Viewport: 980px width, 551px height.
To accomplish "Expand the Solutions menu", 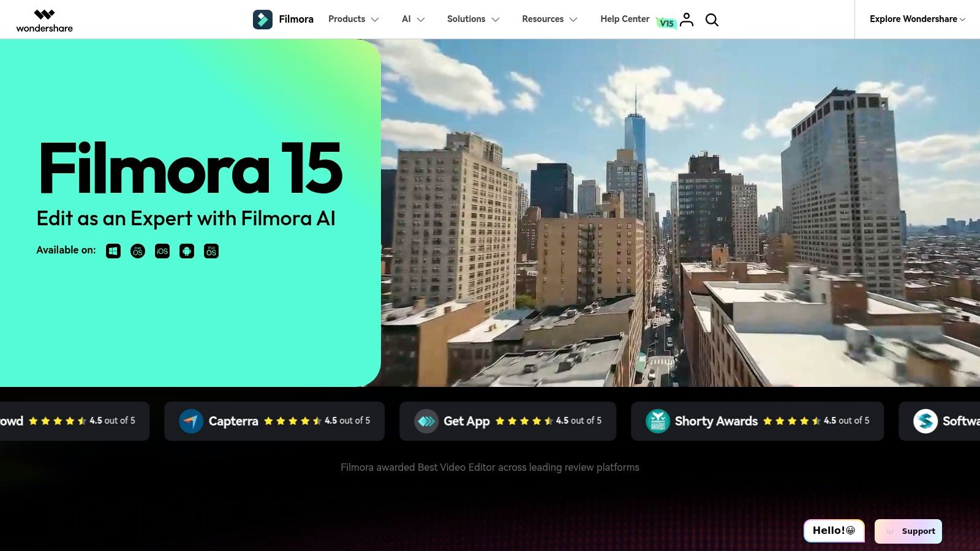I will tap(473, 19).
